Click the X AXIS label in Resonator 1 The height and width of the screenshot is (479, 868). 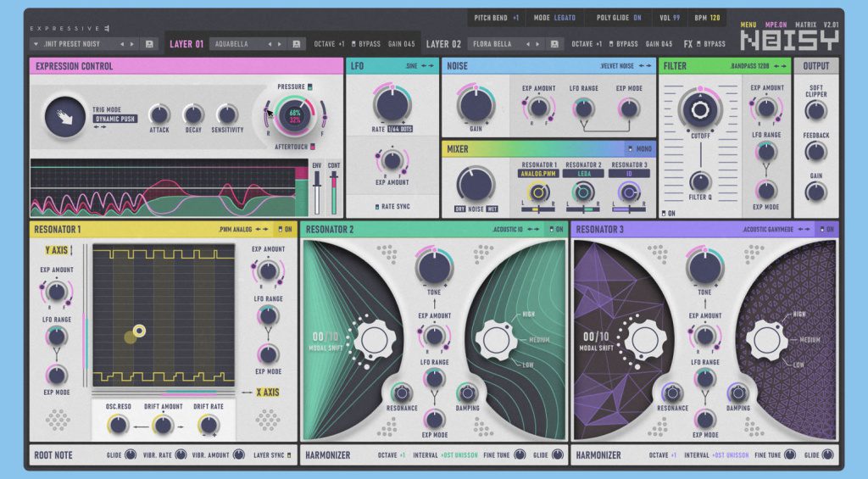(267, 392)
